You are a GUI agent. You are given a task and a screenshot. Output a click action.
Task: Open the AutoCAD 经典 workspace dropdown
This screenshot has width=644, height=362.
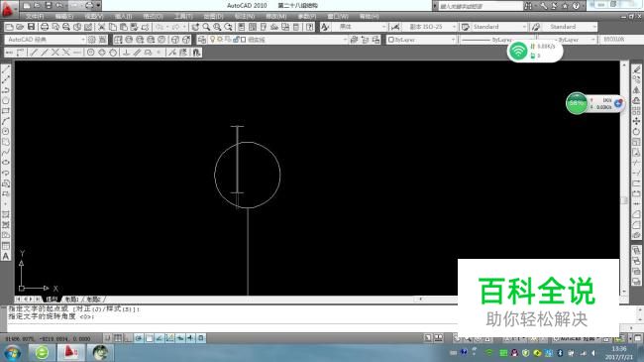point(46,40)
